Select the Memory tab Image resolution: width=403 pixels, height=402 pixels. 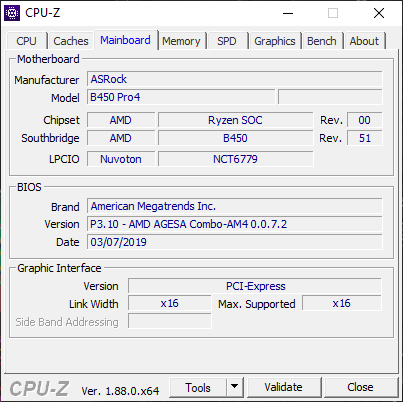[181, 41]
